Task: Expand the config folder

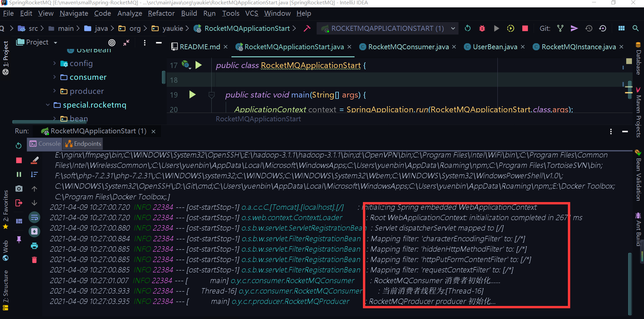Action: (54, 63)
